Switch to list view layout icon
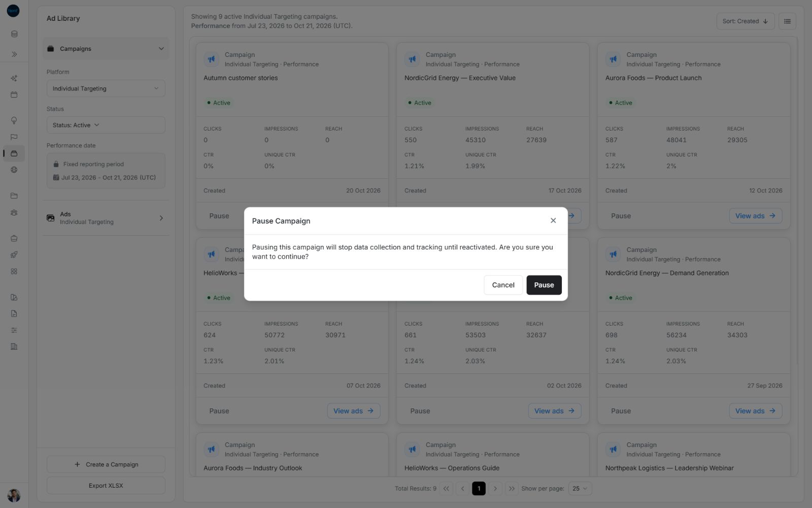Image resolution: width=812 pixels, height=508 pixels. 787,21
